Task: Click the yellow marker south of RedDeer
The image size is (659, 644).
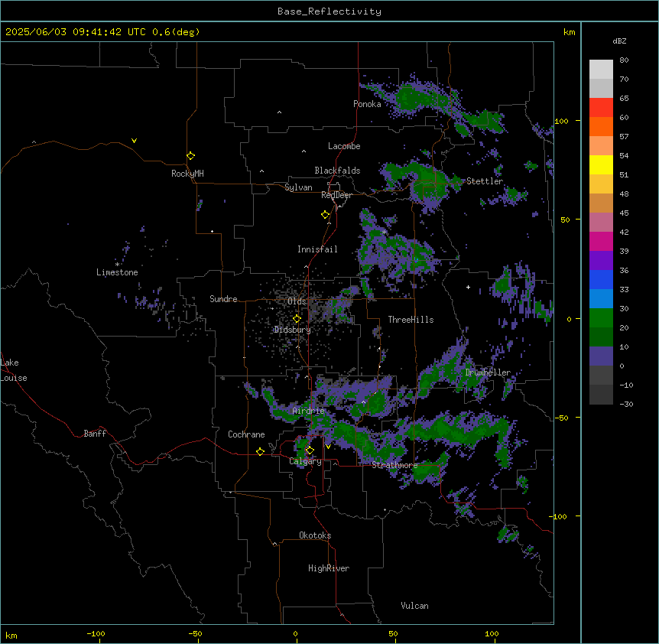Action: (x=325, y=215)
